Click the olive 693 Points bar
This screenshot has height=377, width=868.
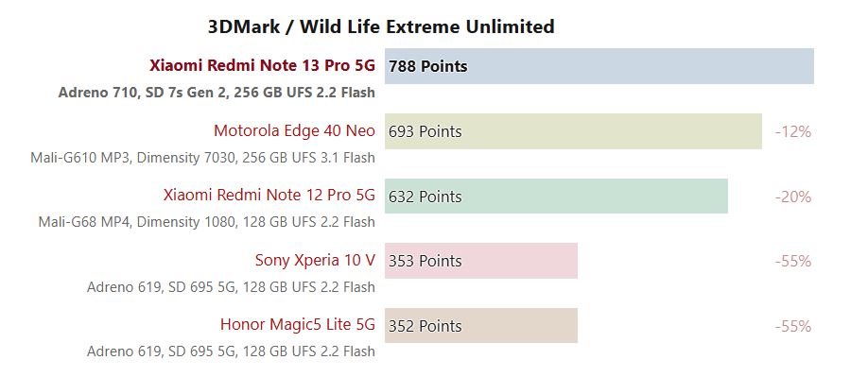coord(574,131)
